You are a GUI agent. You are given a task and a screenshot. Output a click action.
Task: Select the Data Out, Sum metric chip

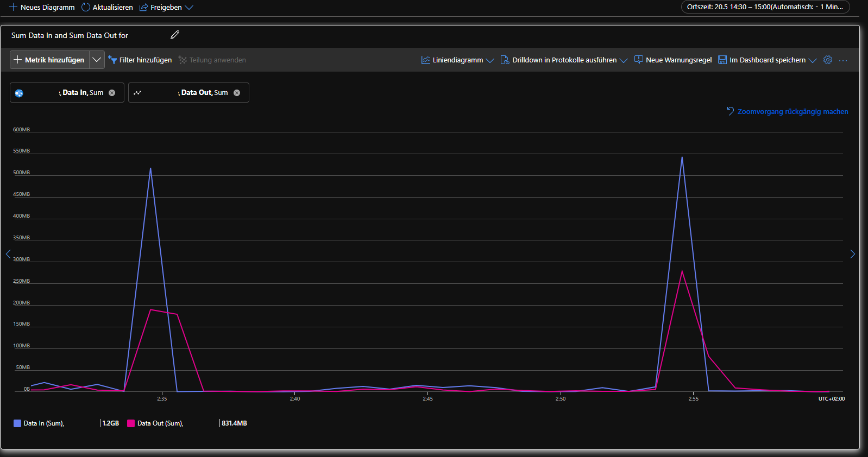(x=188, y=92)
